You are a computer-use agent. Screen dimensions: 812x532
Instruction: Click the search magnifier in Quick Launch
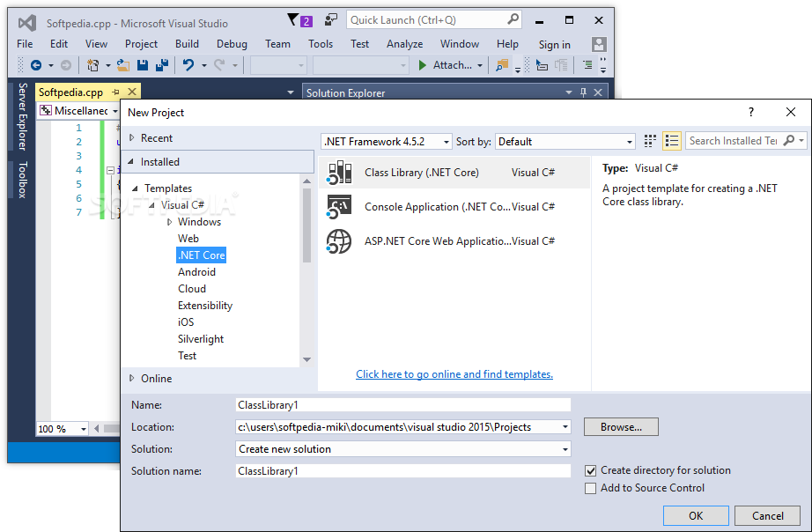coord(513,19)
